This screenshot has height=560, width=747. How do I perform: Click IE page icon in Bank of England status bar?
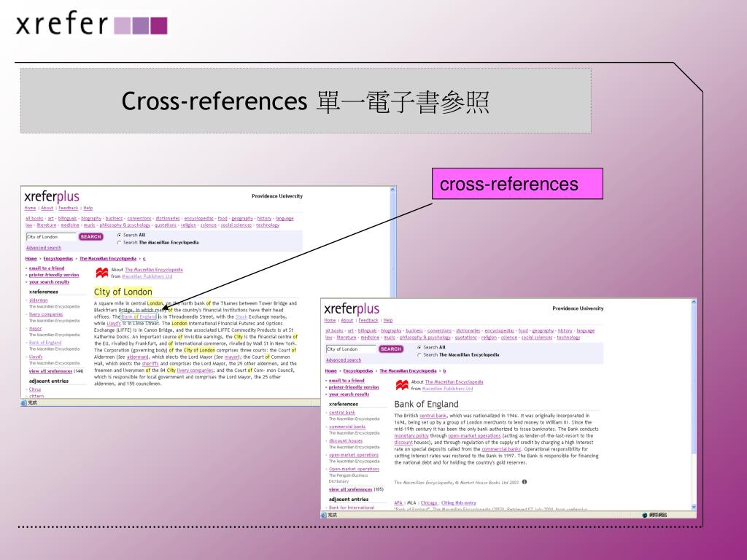324,515
